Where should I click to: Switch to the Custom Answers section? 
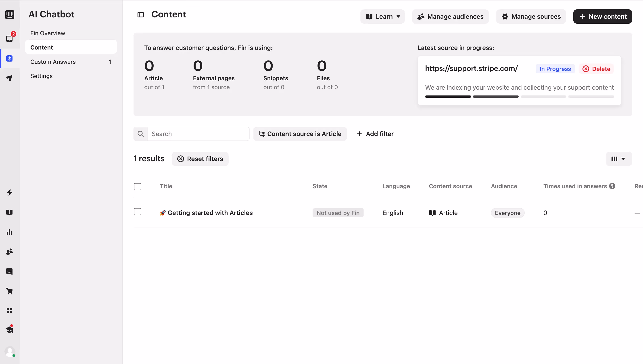tap(53, 62)
